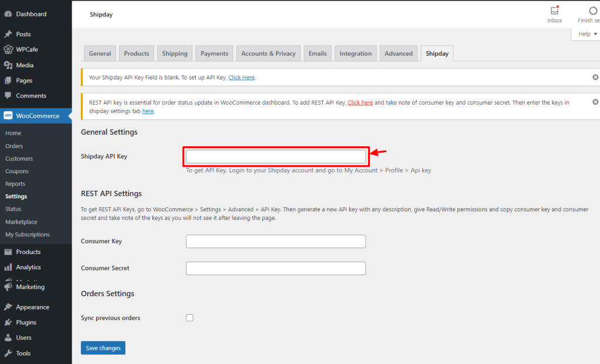This screenshot has width=600, height=364.
Task: Click the 'REST API Settings' heading text
Action: coord(111,194)
